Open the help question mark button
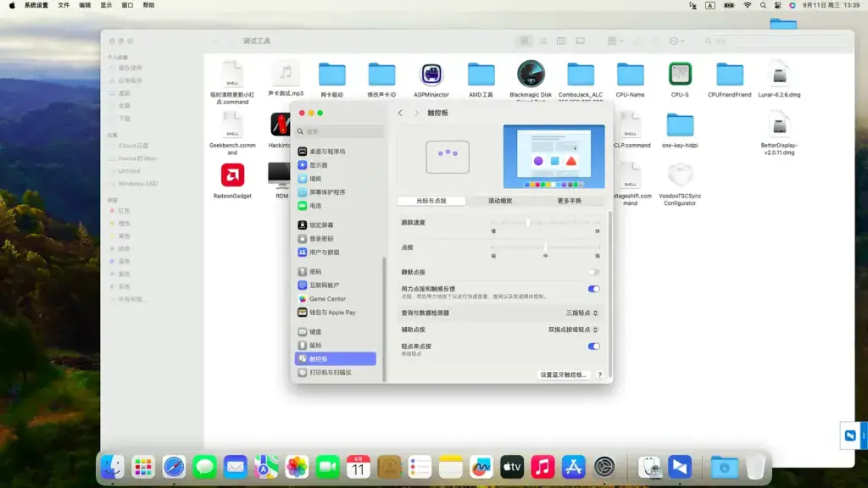Screen dimensions: 868x488 pyautogui.click(x=599, y=374)
